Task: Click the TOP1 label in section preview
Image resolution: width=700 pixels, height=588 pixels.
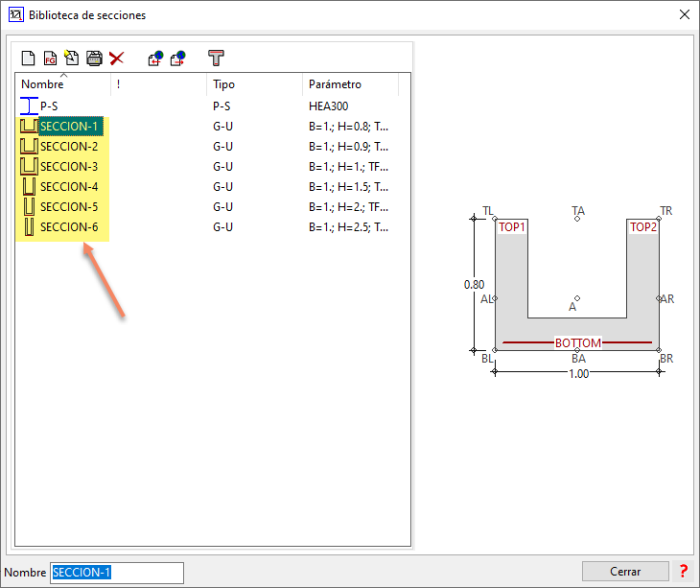Action: pyautogui.click(x=512, y=226)
